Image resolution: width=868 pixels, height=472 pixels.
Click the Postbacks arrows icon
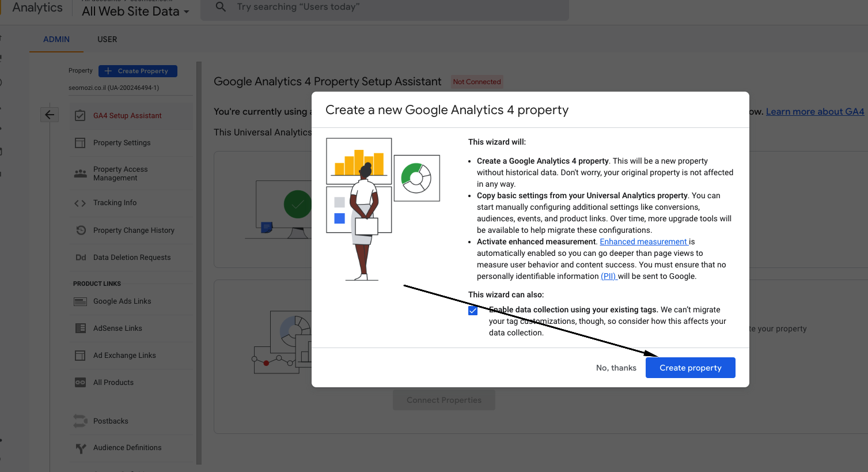pyautogui.click(x=80, y=421)
